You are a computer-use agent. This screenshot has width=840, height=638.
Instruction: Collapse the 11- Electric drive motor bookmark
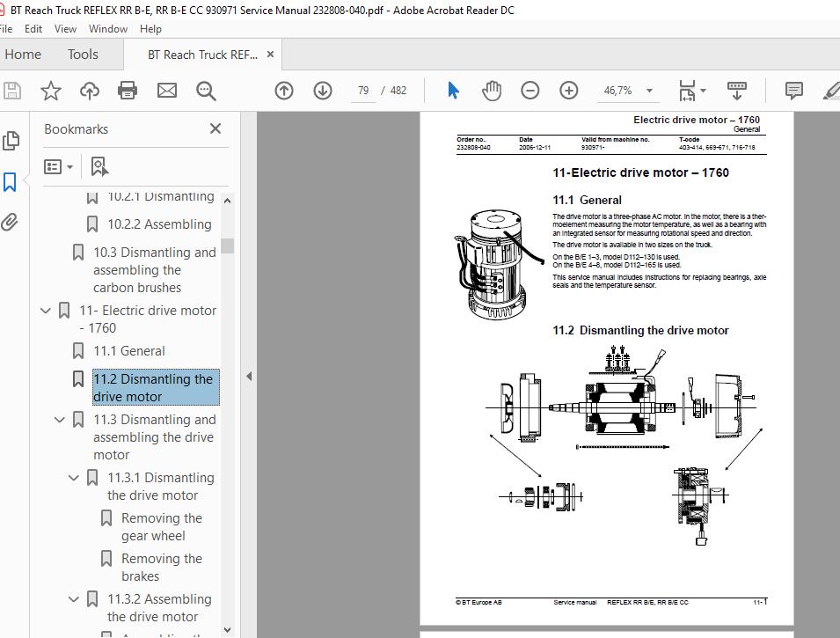pos(46,311)
